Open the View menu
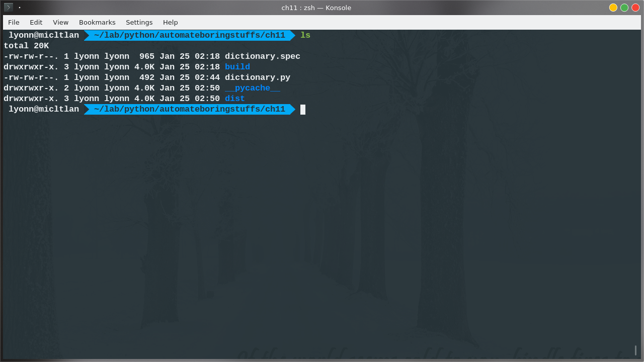The height and width of the screenshot is (362, 644). tap(60, 22)
